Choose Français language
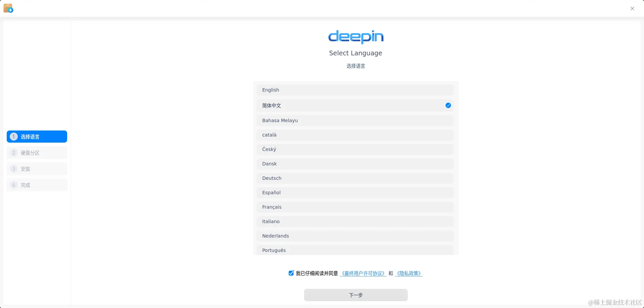 click(355, 207)
